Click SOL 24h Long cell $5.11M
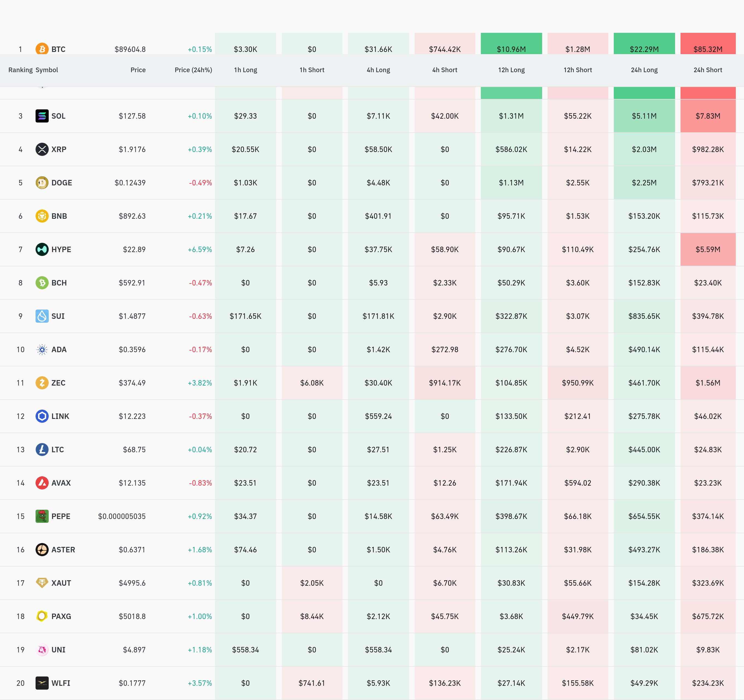Image resolution: width=744 pixels, height=700 pixels. point(644,116)
